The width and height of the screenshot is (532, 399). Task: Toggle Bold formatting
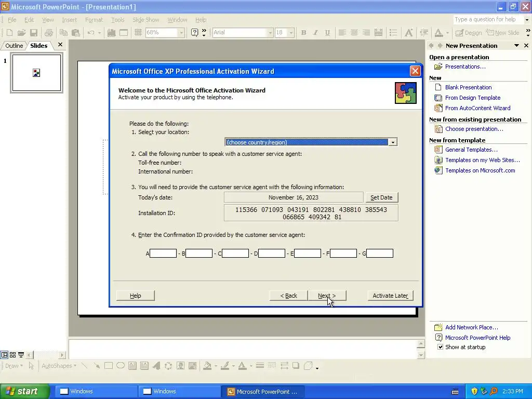tap(303, 33)
